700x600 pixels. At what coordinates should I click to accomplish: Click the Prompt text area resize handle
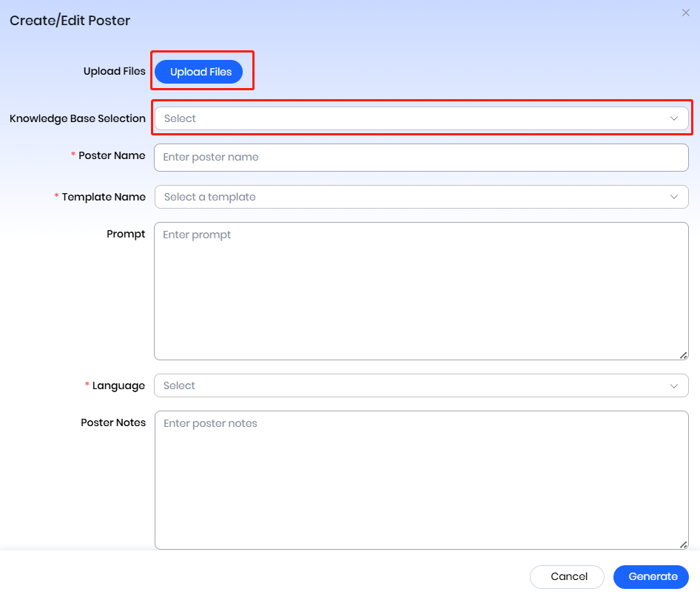tap(683, 355)
